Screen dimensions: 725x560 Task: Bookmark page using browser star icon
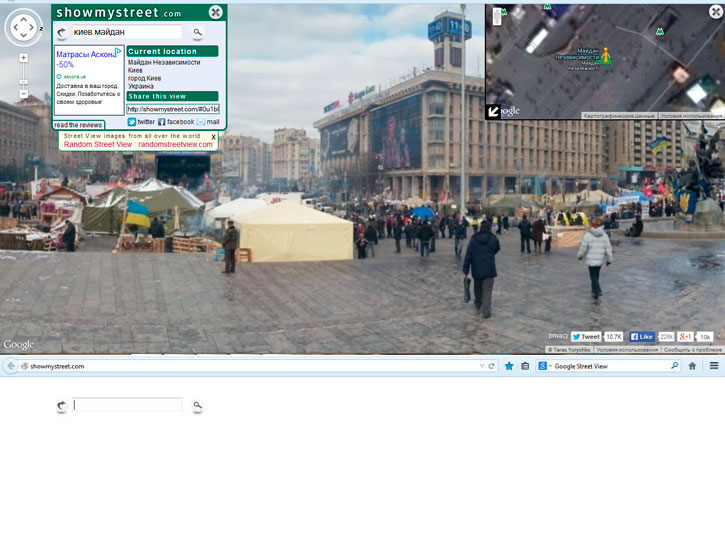point(509,366)
